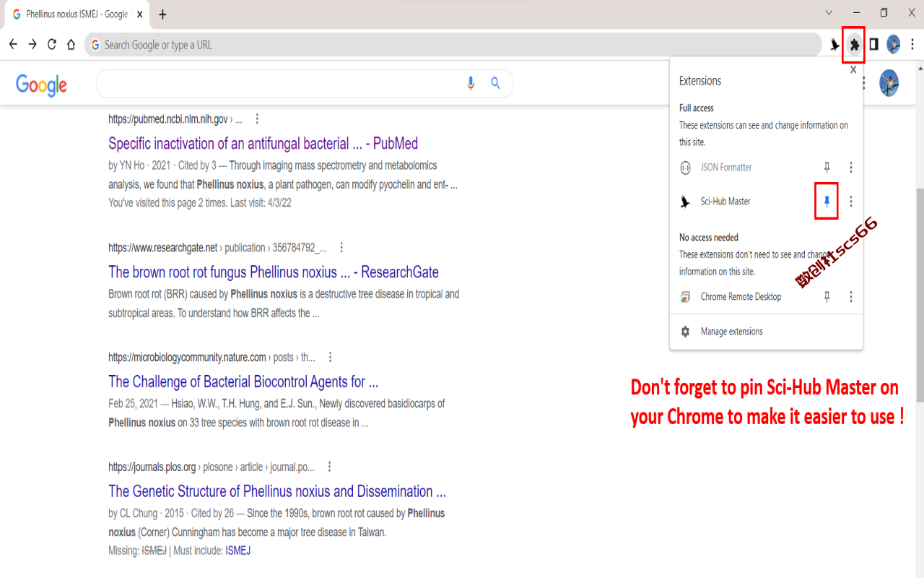The width and height of the screenshot is (924, 578).
Task: Click the Must include ISMEJ link
Action: pyautogui.click(x=237, y=551)
